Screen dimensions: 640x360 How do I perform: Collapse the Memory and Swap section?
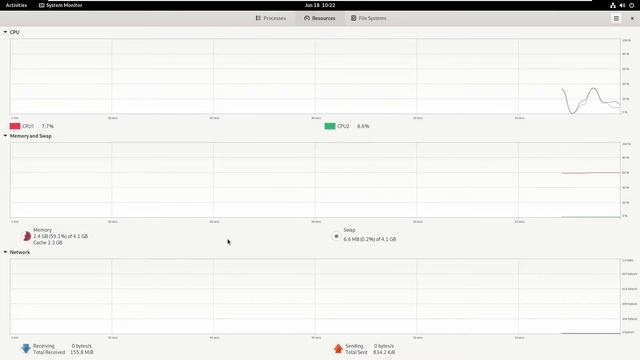point(5,136)
